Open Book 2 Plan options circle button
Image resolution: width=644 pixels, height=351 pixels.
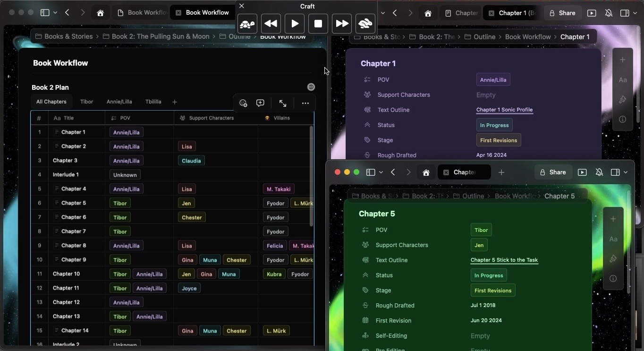click(x=311, y=87)
